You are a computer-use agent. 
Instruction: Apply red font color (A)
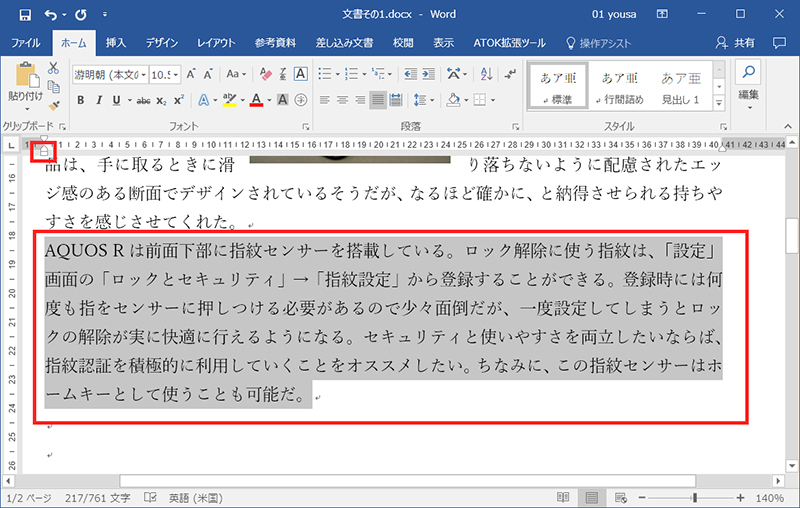pos(257,100)
